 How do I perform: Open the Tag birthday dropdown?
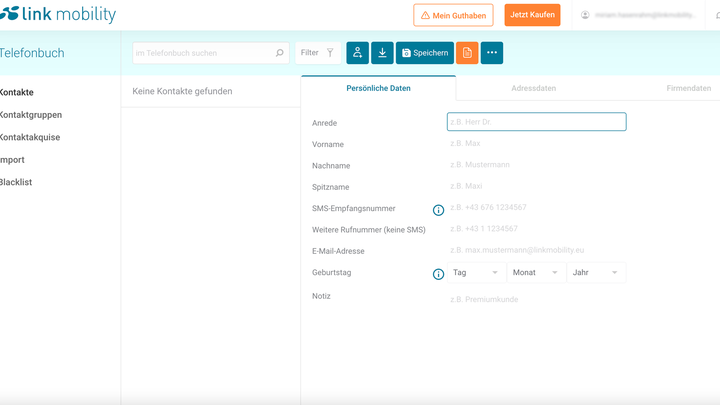476,273
